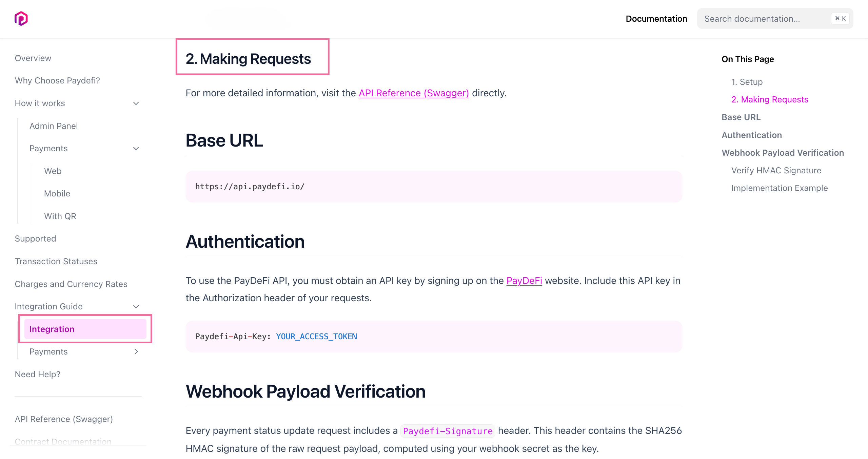Viewport: 868px width, 459px height.
Task: Open API Reference (Swagger) in sidebar
Action: point(64,419)
